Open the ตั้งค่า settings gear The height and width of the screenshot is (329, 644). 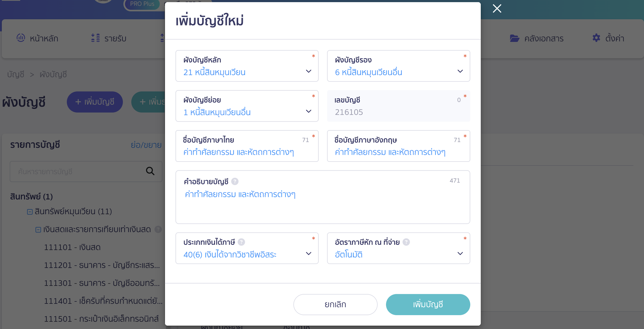pos(596,38)
